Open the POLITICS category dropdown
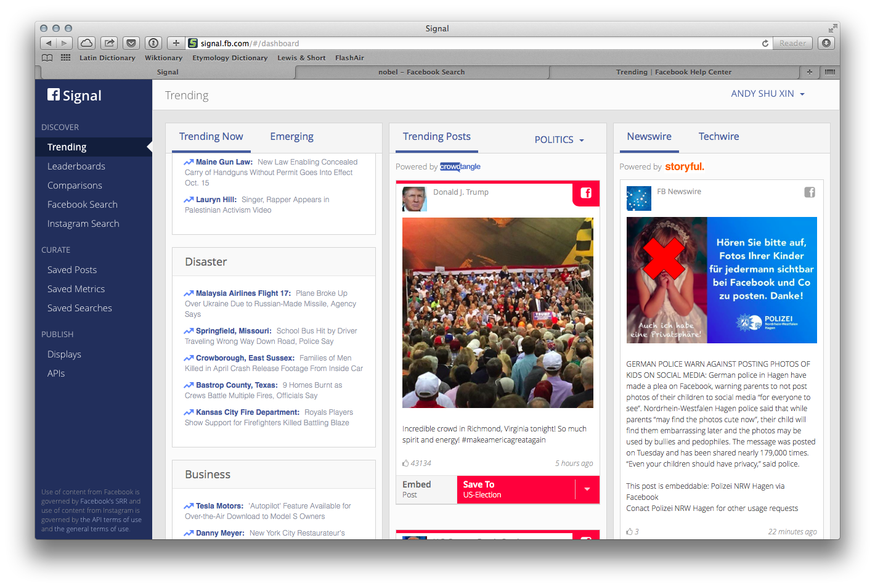875x588 pixels. (559, 140)
